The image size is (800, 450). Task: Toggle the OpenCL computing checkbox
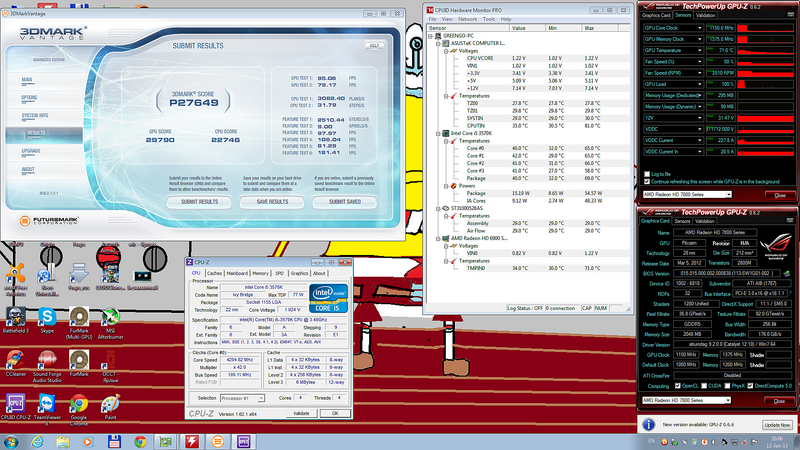click(x=678, y=386)
